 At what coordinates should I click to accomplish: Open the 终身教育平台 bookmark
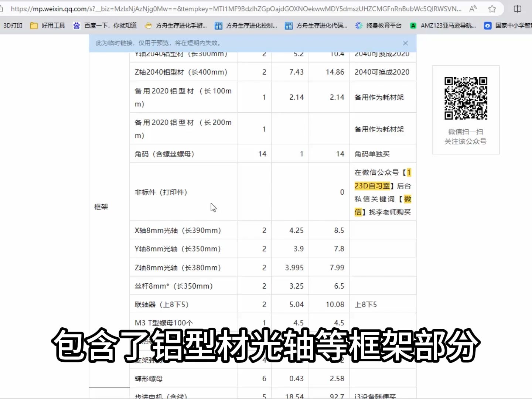378,25
